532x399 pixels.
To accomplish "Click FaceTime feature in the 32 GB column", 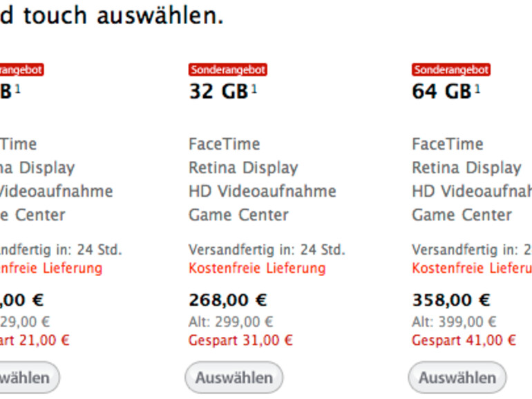I will click(224, 144).
